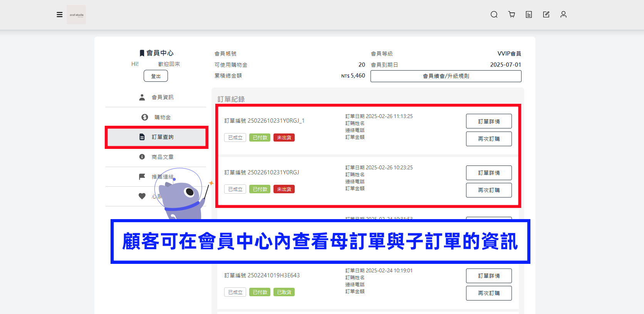
Task: Open the shopping cart icon
Action: click(512, 15)
